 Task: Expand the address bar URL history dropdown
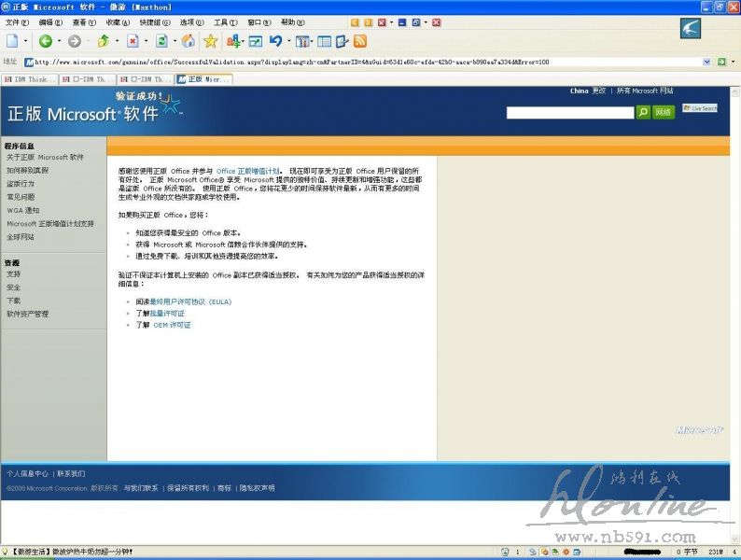click(707, 63)
